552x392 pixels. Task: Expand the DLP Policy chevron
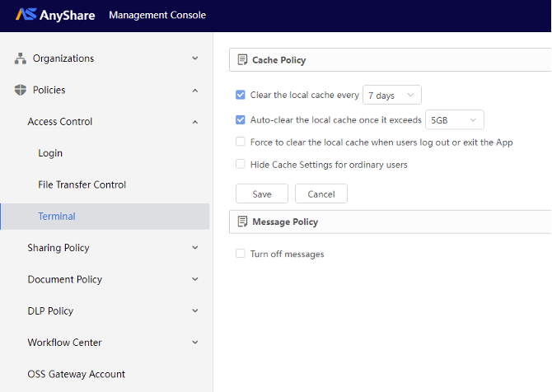point(195,310)
